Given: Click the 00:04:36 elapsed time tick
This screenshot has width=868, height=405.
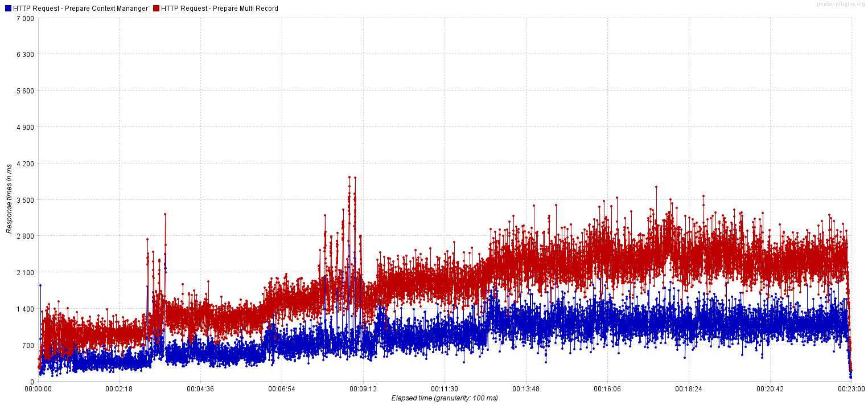Looking at the screenshot, I should coord(200,389).
